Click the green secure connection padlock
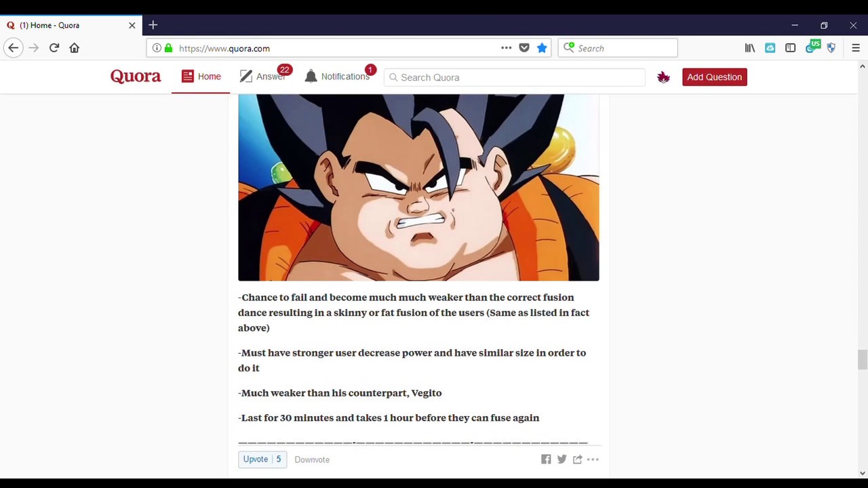 (168, 48)
